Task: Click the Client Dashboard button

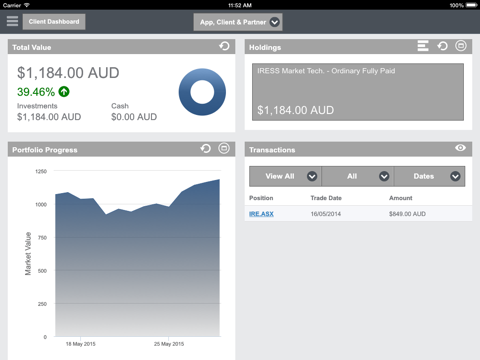Action: 54,22
